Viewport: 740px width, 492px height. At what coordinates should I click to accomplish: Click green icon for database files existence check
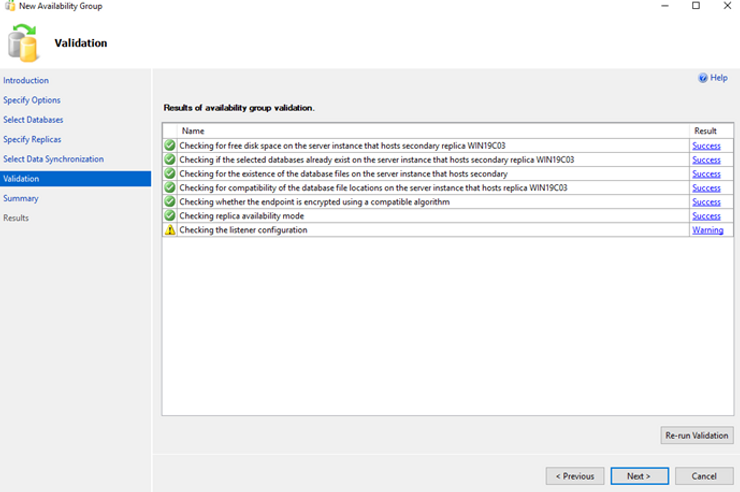point(170,174)
